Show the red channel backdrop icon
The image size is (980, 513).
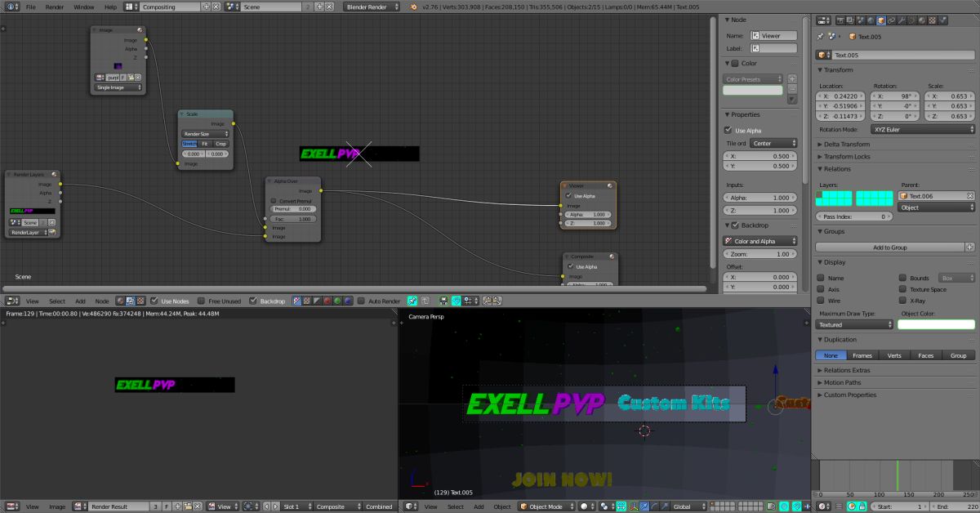coord(327,301)
